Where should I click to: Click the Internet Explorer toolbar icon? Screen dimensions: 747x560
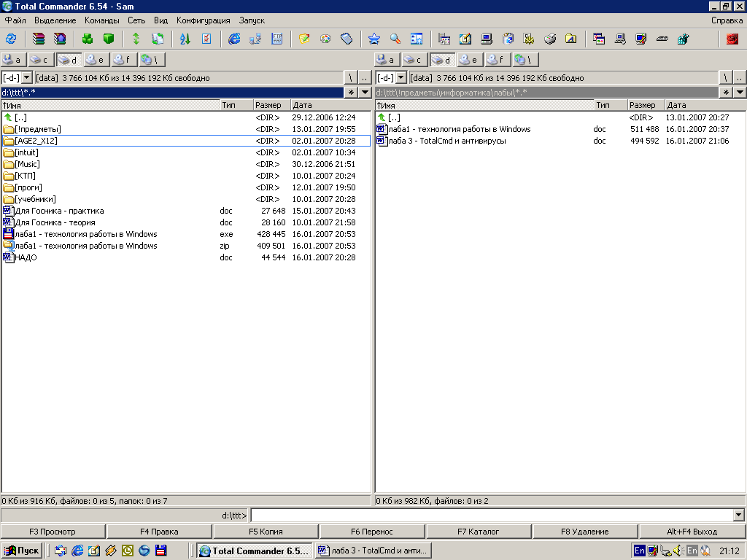234,39
